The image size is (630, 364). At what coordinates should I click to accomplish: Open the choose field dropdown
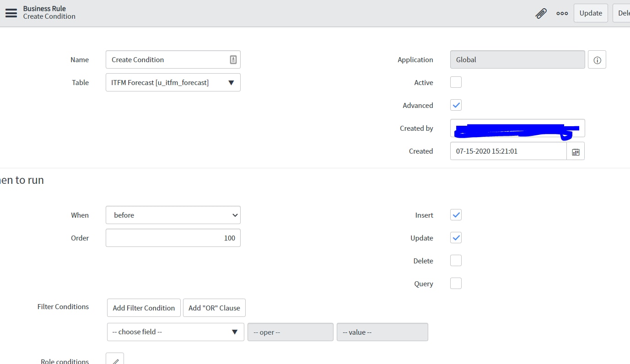tap(176, 332)
